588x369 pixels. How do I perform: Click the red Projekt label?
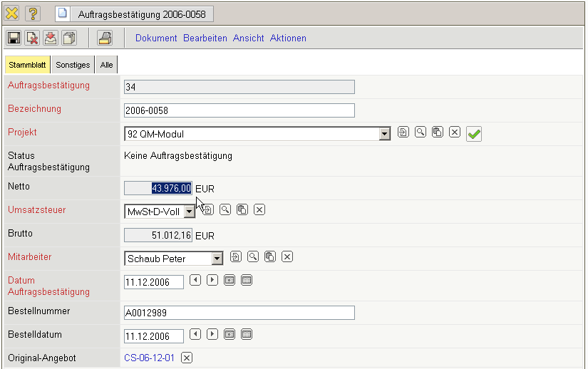pos(22,132)
